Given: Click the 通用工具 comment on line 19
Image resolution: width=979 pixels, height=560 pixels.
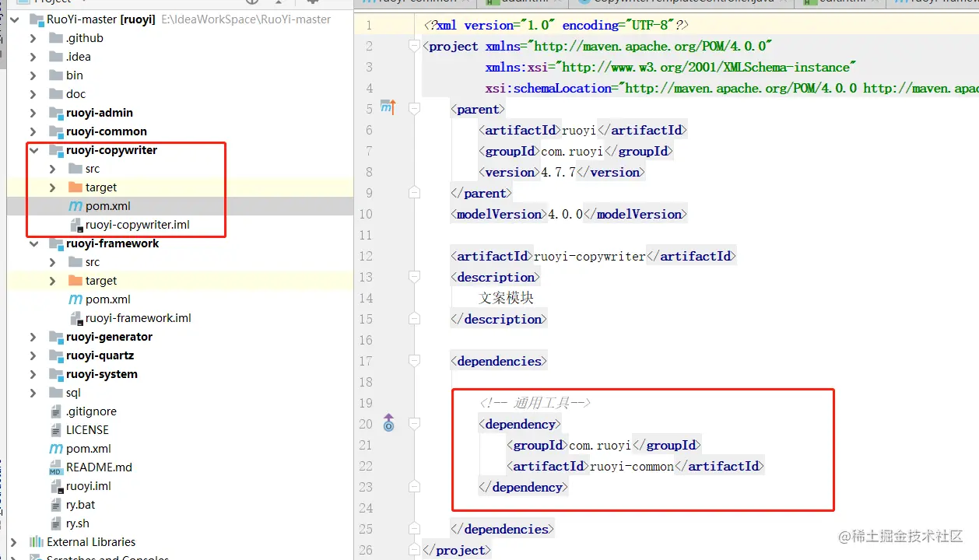Looking at the screenshot, I should pos(535,403).
